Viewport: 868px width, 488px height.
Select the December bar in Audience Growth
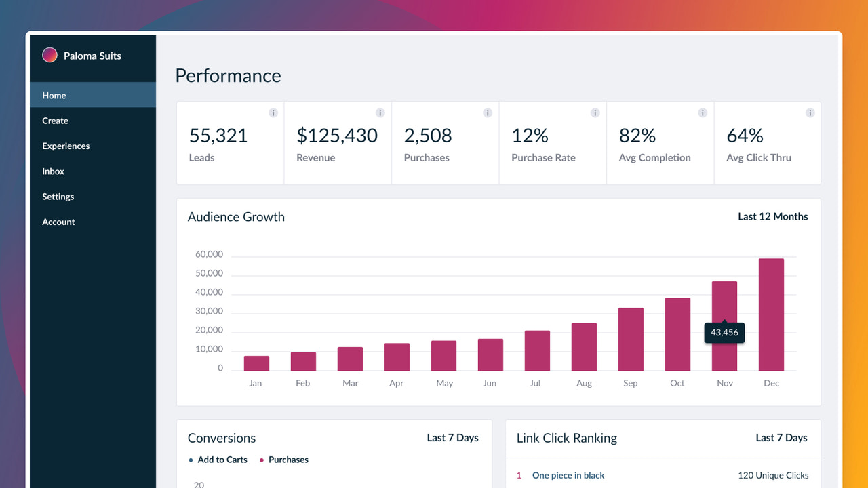coord(771,313)
